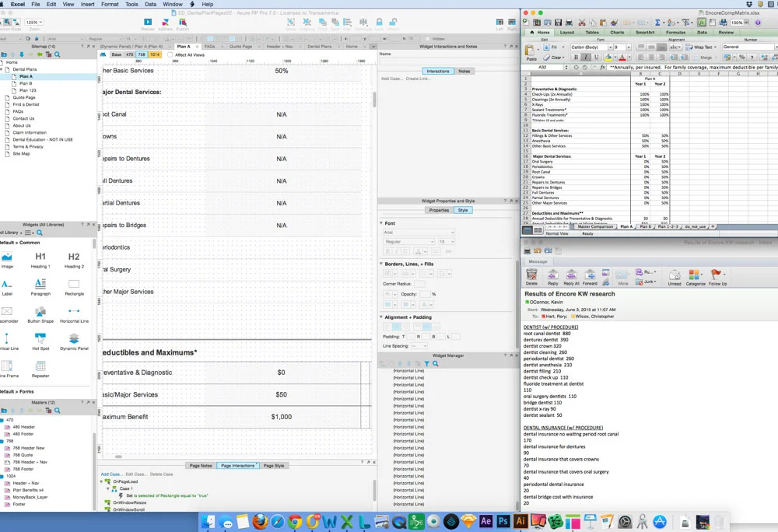
Task: Collapse the Font section in Style panel
Action: pos(381,223)
